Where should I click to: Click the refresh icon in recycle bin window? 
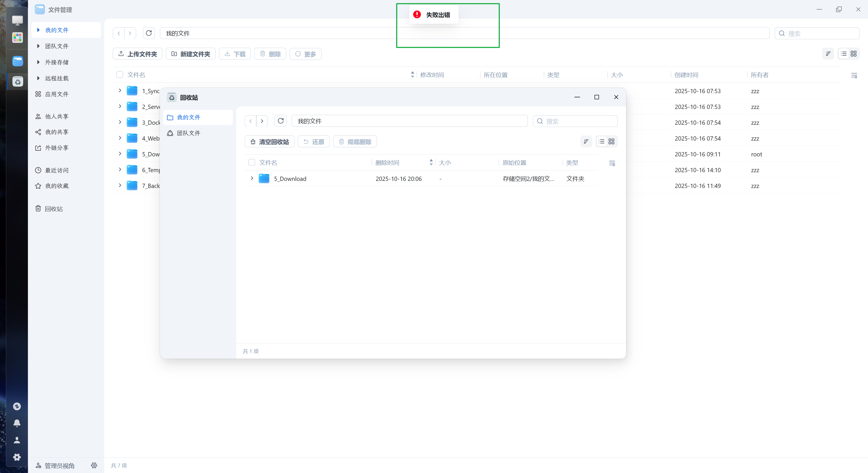pos(280,121)
